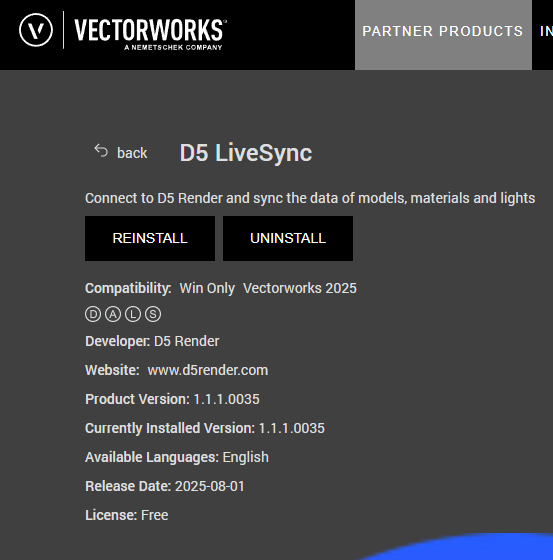Click the Product Version 1.1.1.0035 text
Image resolution: width=553 pixels, height=560 pixels.
click(x=172, y=399)
